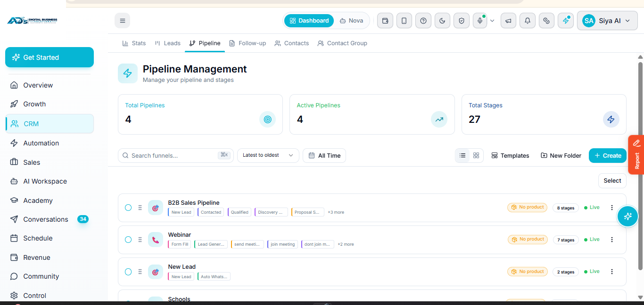The image size is (644, 305).
Task: Click the microphone icon
Action: 480,21
